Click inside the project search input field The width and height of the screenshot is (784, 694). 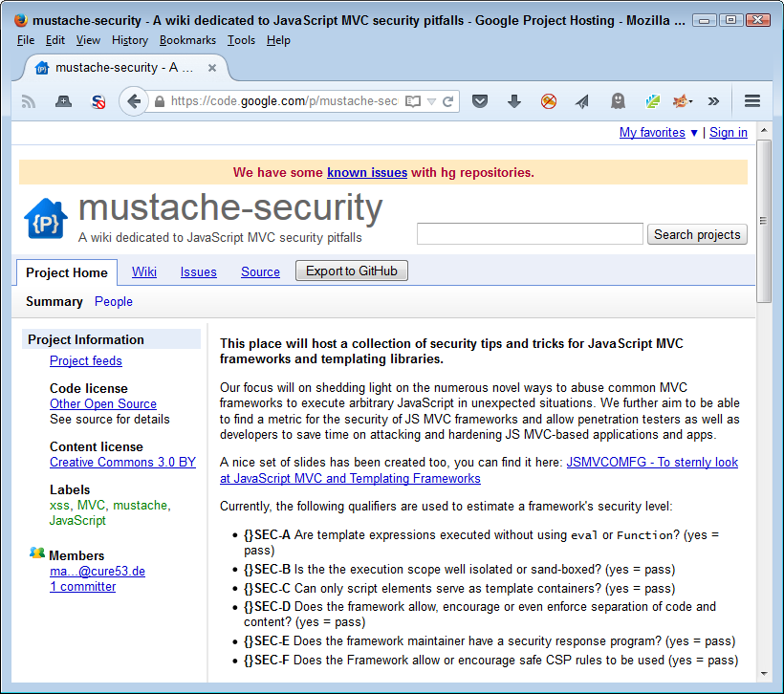point(530,233)
